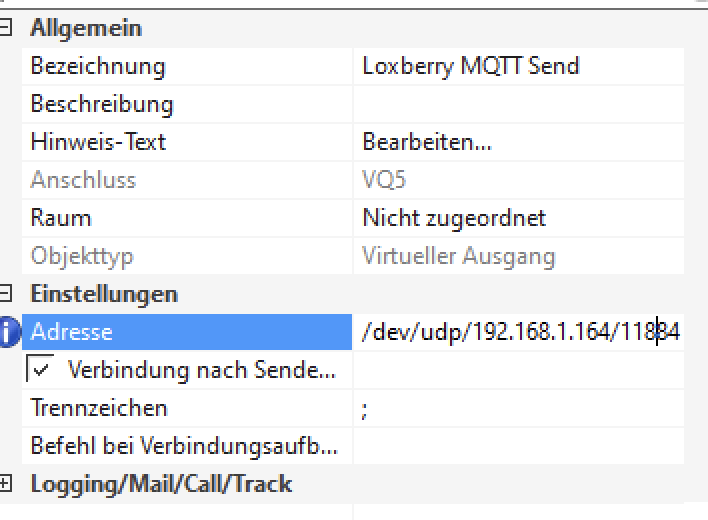The image size is (708, 520).
Task: Click the Adresse field with the UDP path
Action: point(518,332)
